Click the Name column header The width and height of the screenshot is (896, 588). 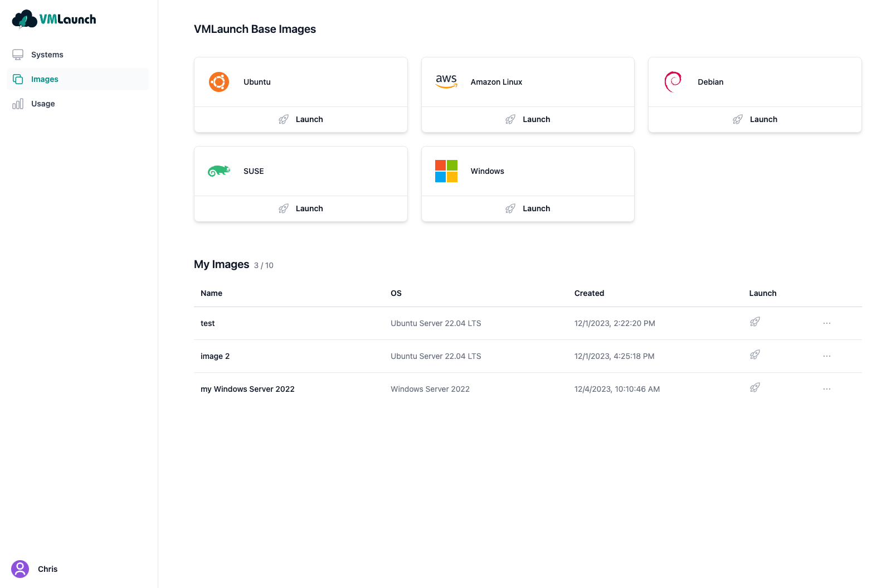click(x=212, y=293)
